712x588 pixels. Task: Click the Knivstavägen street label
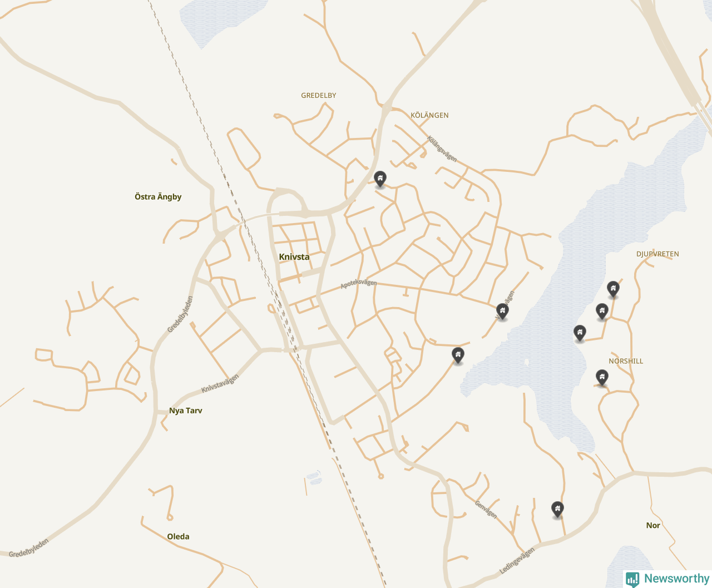point(220,384)
